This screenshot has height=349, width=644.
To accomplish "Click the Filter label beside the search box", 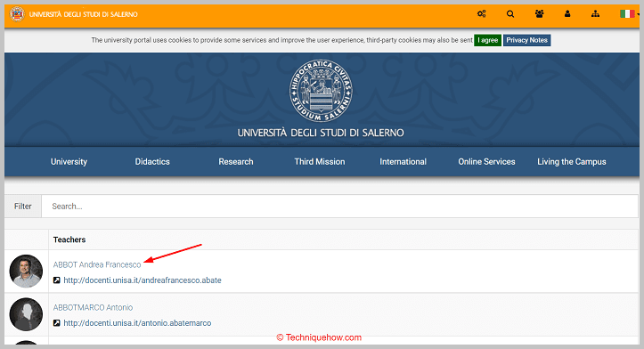I will pos(23,207).
